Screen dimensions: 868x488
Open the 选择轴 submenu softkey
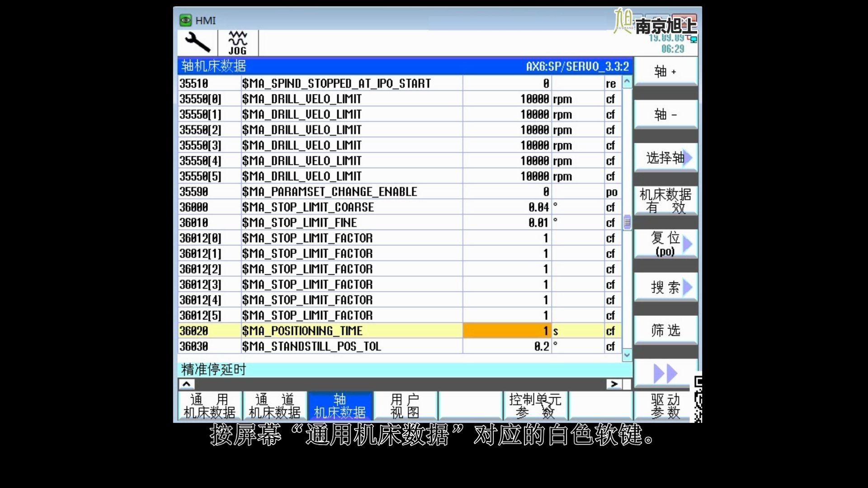pos(665,158)
